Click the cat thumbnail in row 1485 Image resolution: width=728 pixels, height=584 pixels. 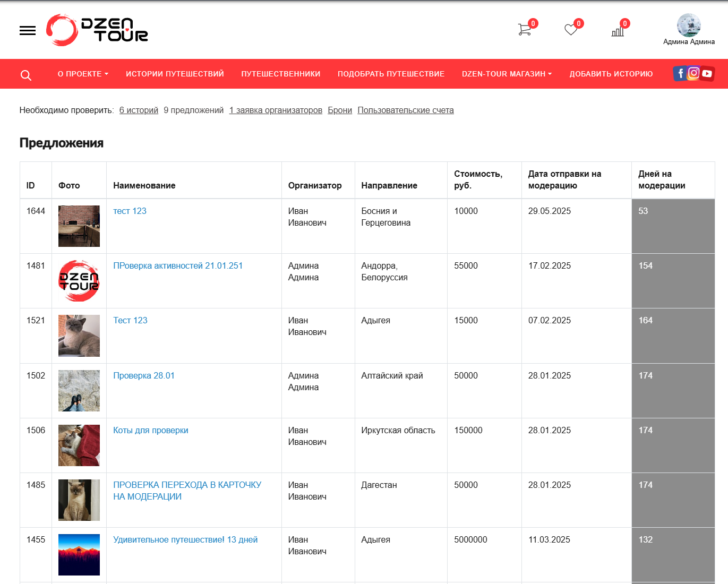(x=79, y=500)
